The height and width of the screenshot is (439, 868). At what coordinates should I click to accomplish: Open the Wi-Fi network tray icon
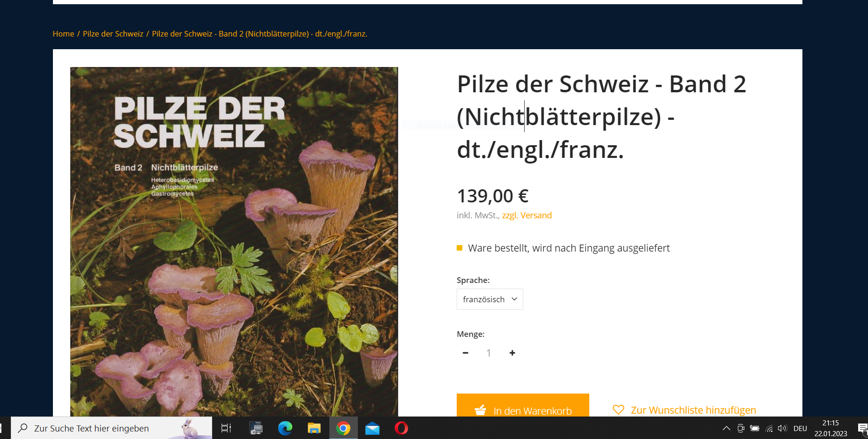tap(769, 428)
